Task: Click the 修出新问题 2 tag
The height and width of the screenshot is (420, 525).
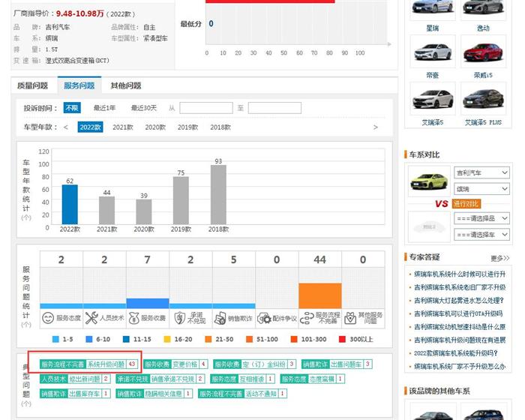Action: click(x=75, y=379)
